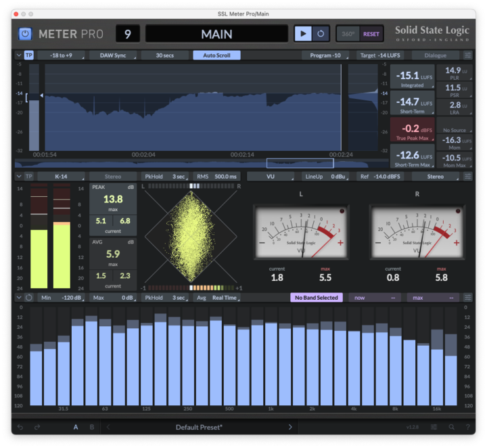Image resolution: width=487 pixels, height=448 pixels.
Task: Click the left VU max value 5.5
Action: coord(325,277)
